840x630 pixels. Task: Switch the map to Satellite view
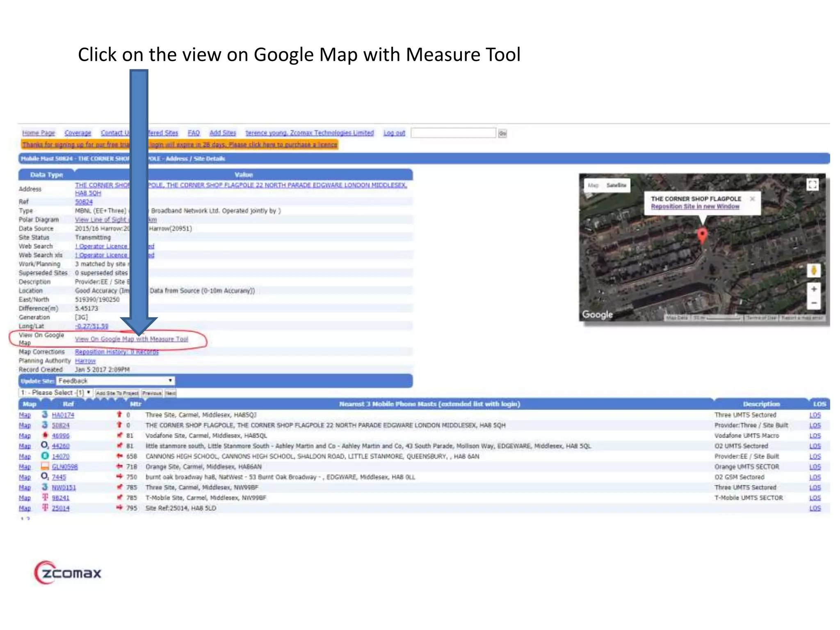[616, 185]
